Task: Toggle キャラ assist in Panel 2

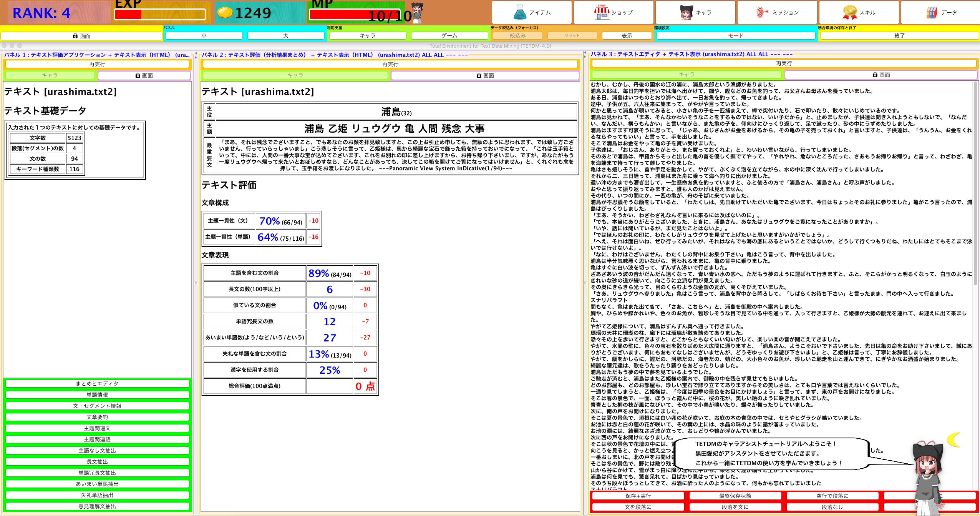Action: point(295,75)
